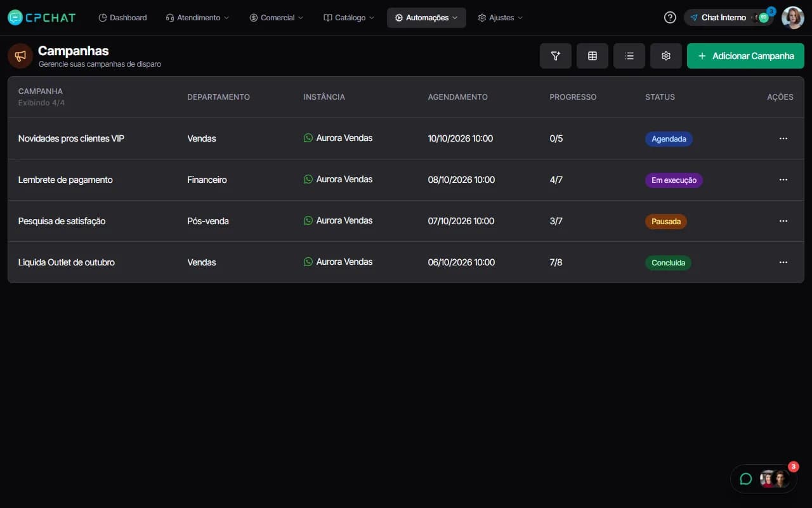Click the Campanhas megaphone icon
Screen dimensions: 812x508
pos(20,56)
